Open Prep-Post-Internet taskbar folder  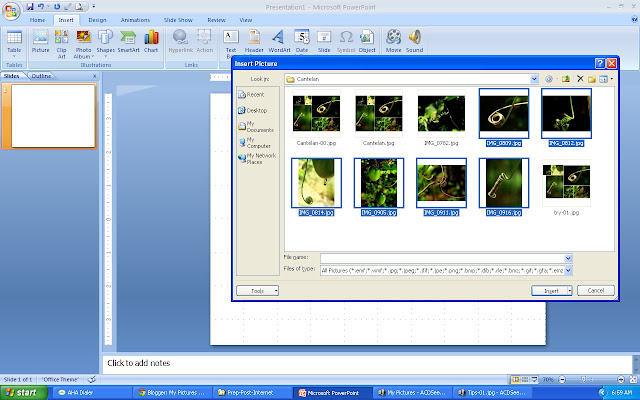point(252,393)
